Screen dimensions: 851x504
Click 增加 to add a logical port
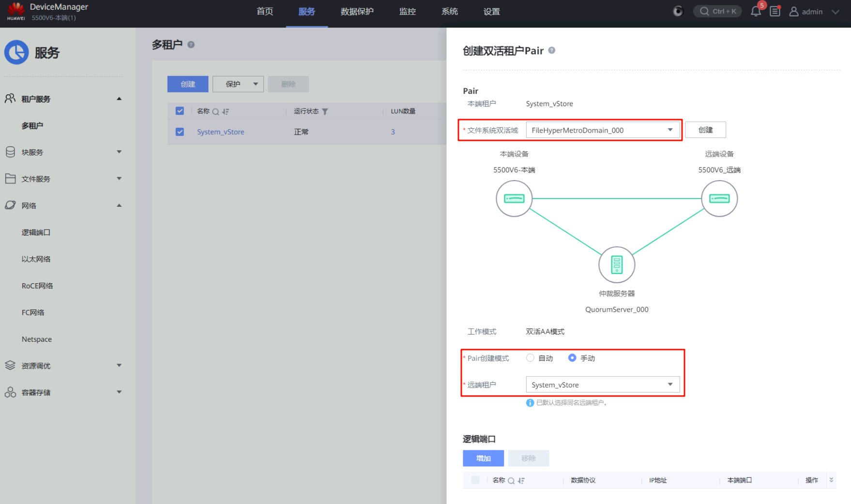pyautogui.click(x=483, y=458)
